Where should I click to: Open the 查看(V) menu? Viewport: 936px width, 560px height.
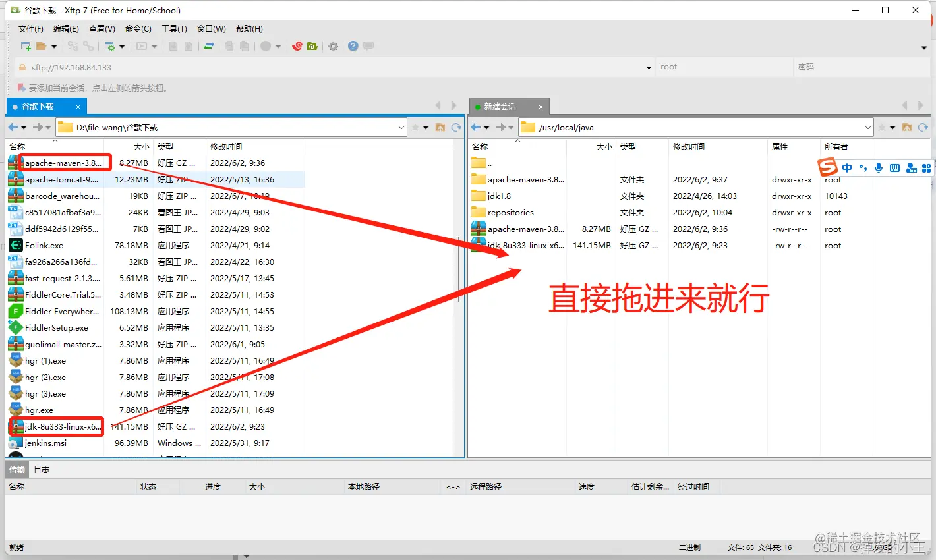pos(102,29)
